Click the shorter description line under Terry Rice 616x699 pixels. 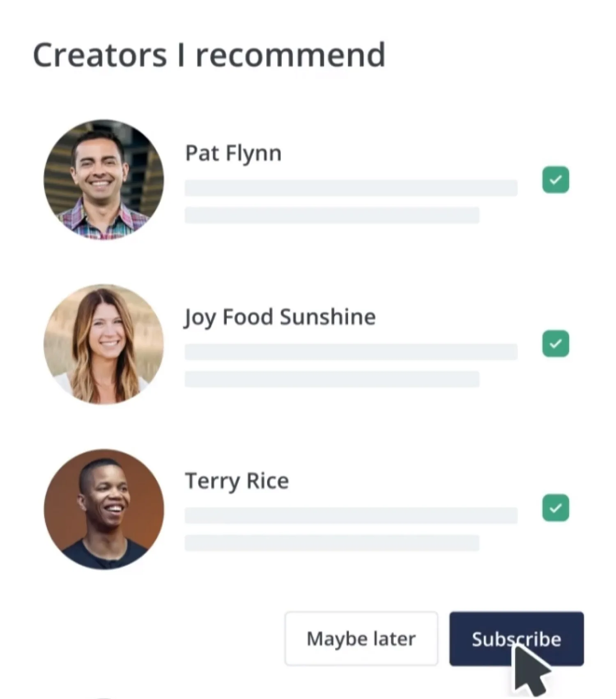pyautogui.click(x=332, y=543)
